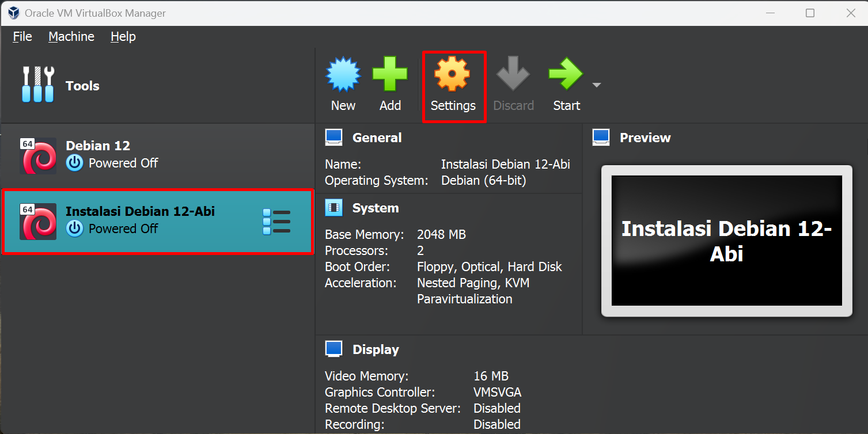Click the VMSVGA graphics controller value

498,392
